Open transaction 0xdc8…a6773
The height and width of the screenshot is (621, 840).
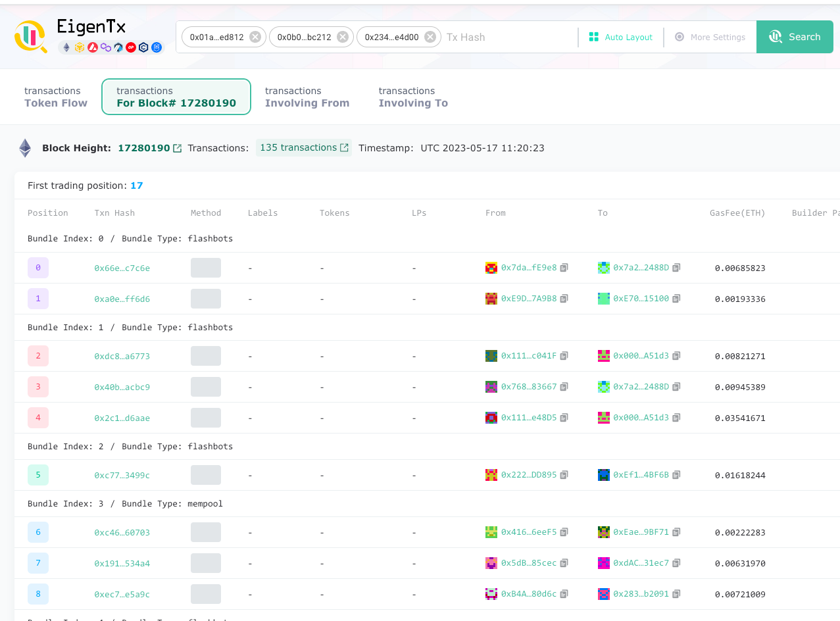tap(122, 356)
